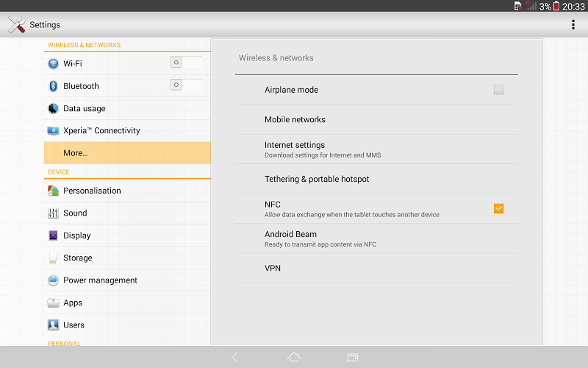Open Internet settings option
Viewport: 588px width, 368px height.
pos(376,149)
